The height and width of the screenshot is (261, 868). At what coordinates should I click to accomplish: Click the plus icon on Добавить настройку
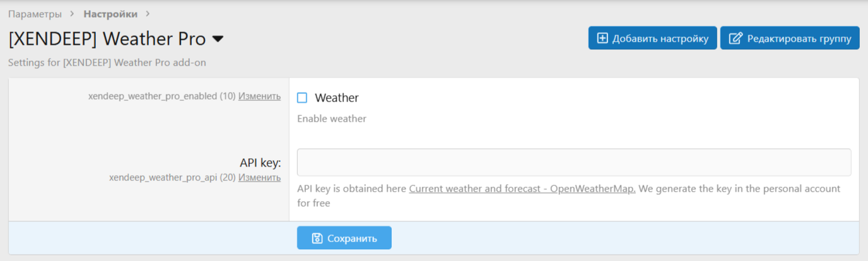(602, 38)
